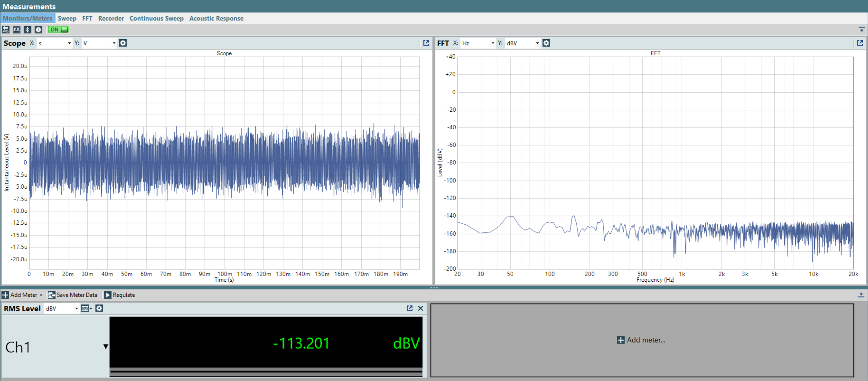Viewport: 868px width, 381px height.
Task: Click the Regulate label
Action: click(124, 295)
